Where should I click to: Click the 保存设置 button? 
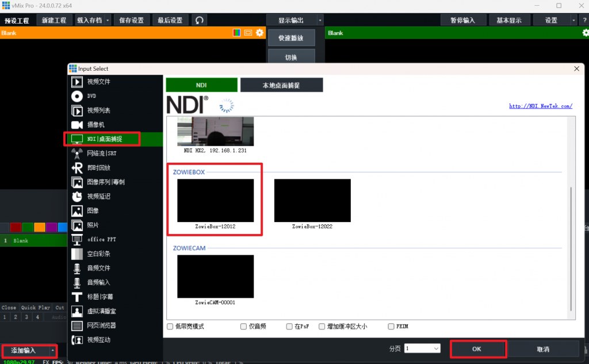tap(132, 20)
